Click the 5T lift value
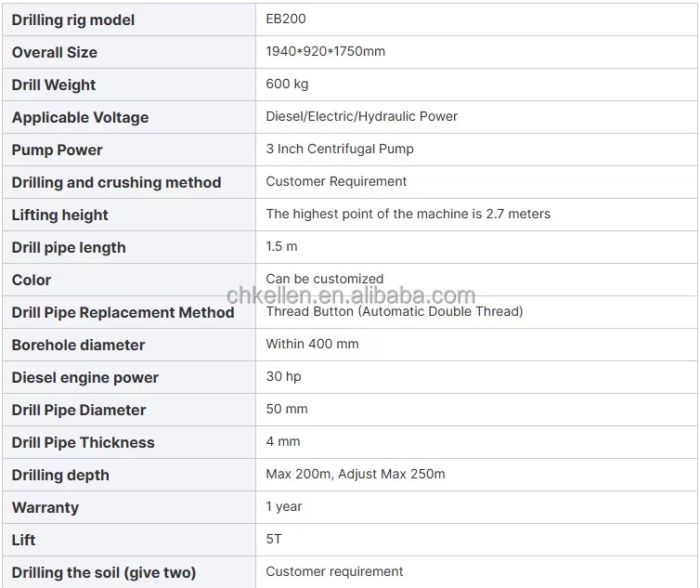Screen dimensions: 700x588 pos(274,539)
